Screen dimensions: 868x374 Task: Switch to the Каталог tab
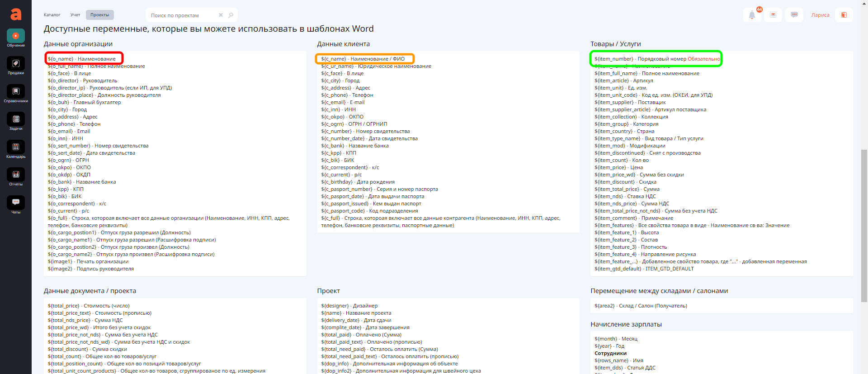[x=52, y=15]
